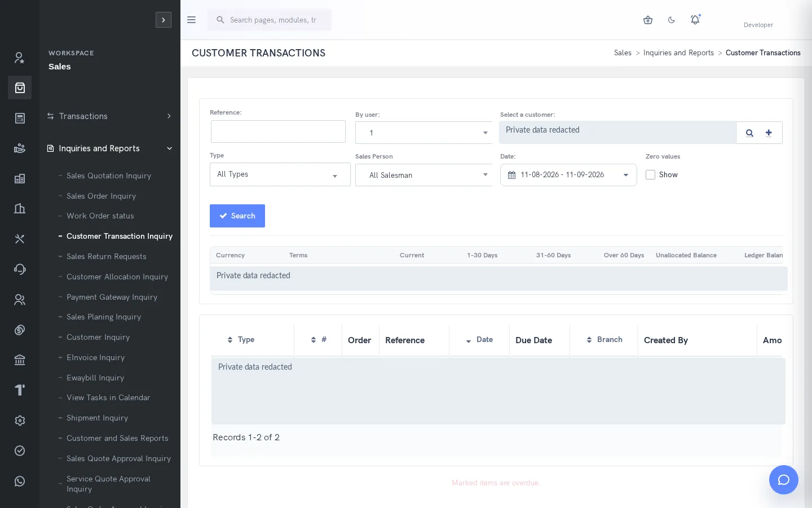This screenshot has width=812, height=508.
Task: Open the T-shaped icon in left rail
Action: point(20,390)
